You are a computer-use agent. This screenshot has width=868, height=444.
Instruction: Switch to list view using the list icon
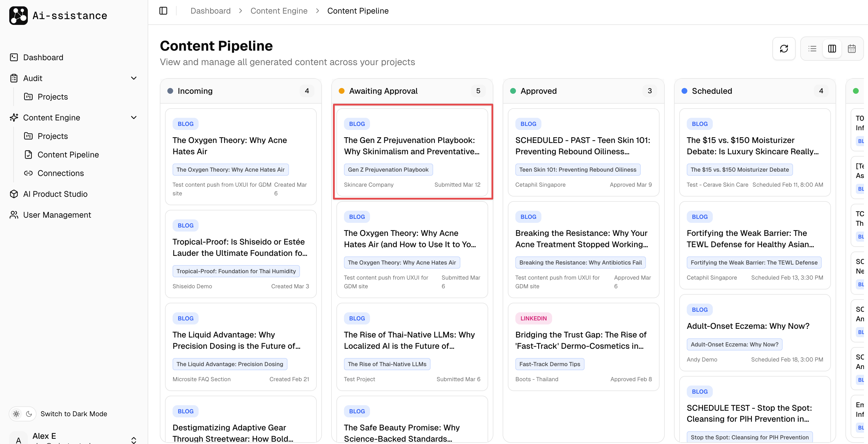tap(813, 49)
